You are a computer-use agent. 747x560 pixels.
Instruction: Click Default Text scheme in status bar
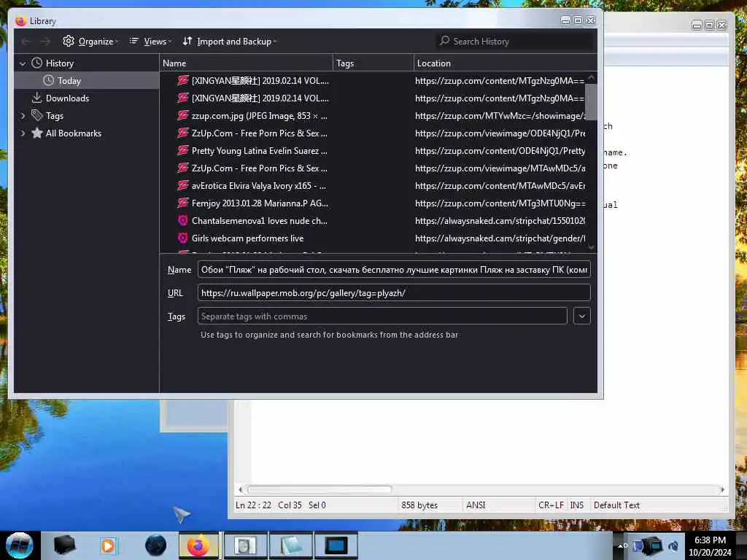[x=616, y=505]
